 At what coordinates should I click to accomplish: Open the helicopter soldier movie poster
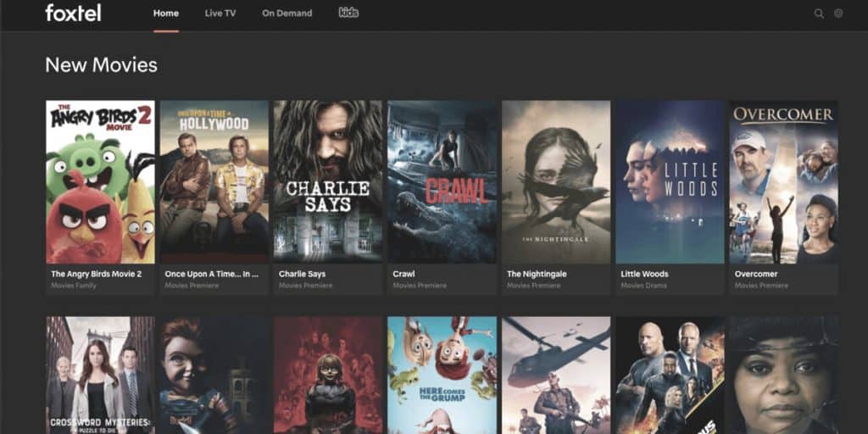(556, 376)
